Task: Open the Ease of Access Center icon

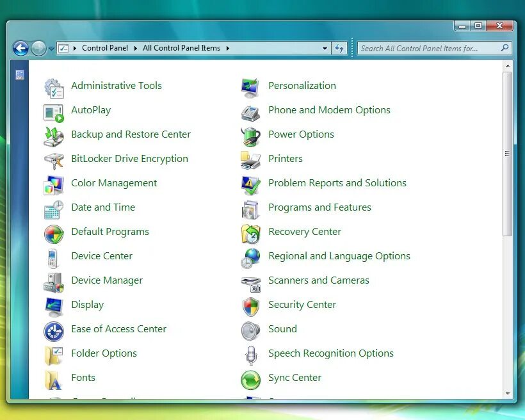Action: (54, 331)
